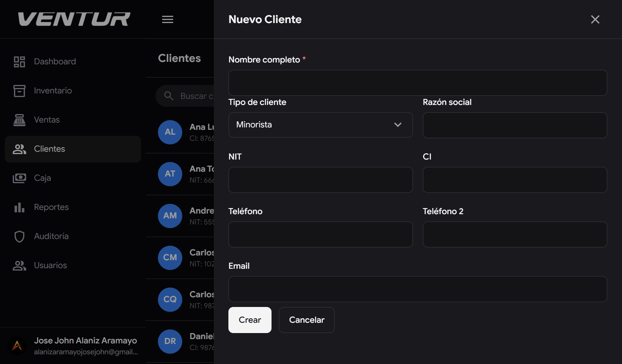Select the Inventario sidebar icon
This screenshot has width=622, height=364.
(x=19, y=90)
